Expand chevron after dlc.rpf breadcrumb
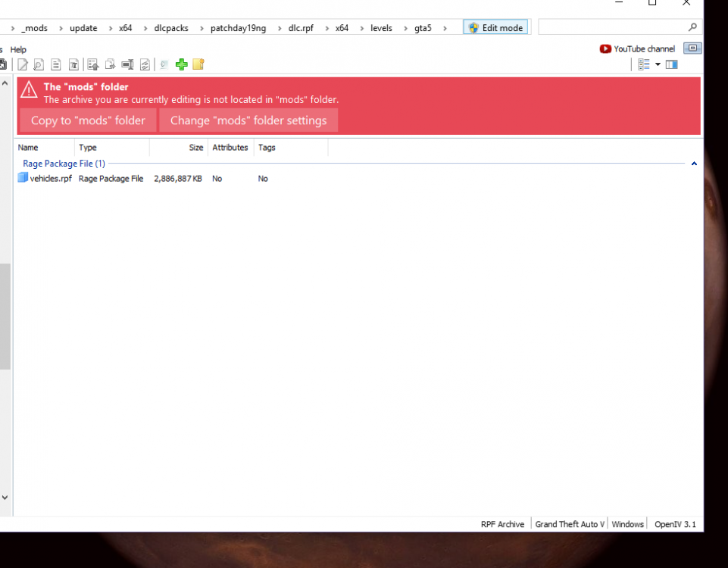 (327, 28)
